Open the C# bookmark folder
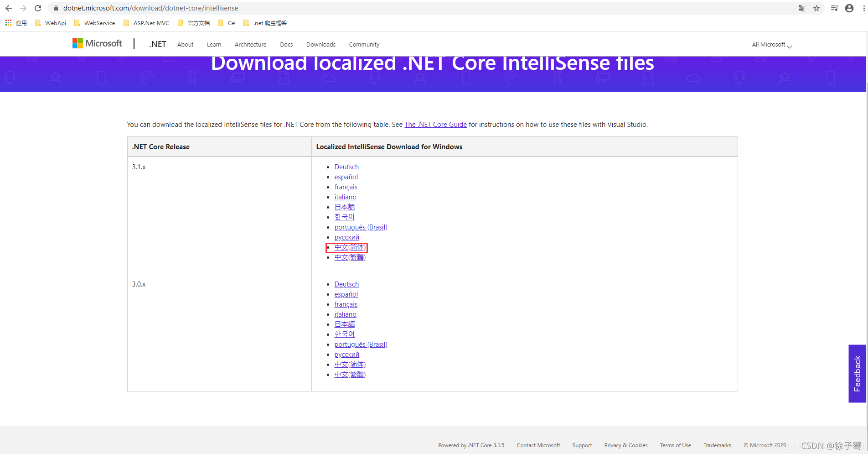The width and height of the screenshot is (868, 454). pos(227,23)
